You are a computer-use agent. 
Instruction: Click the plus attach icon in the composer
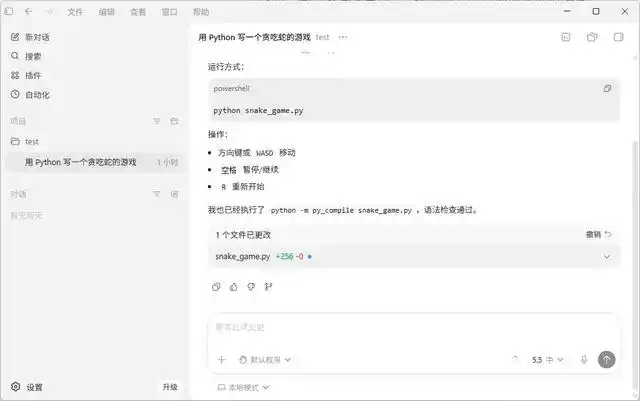(222, 360)
